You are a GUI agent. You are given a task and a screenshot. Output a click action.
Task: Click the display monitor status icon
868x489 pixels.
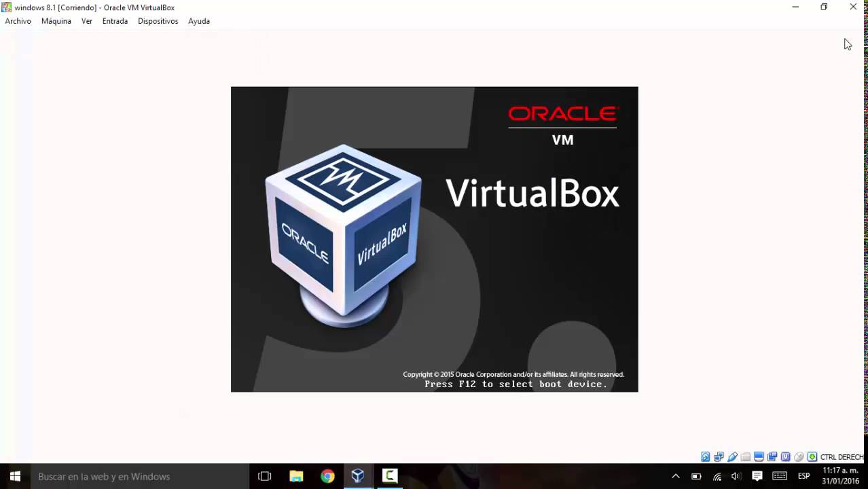click(x=759, y=457)
